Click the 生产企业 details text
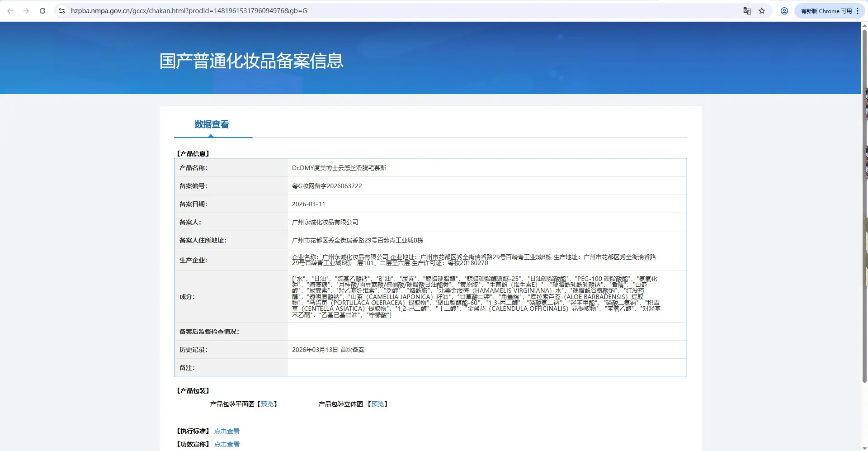868x451 pixels. [474, 260]
